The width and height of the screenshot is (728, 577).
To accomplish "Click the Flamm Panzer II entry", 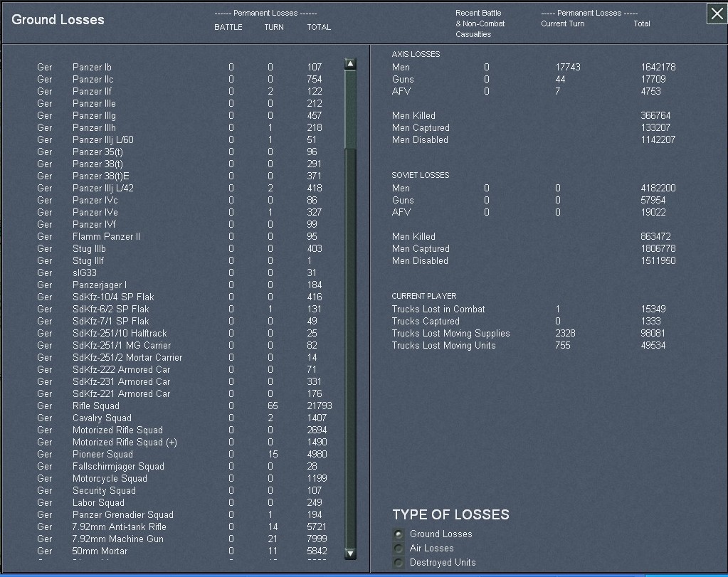I will pos(106,236).
